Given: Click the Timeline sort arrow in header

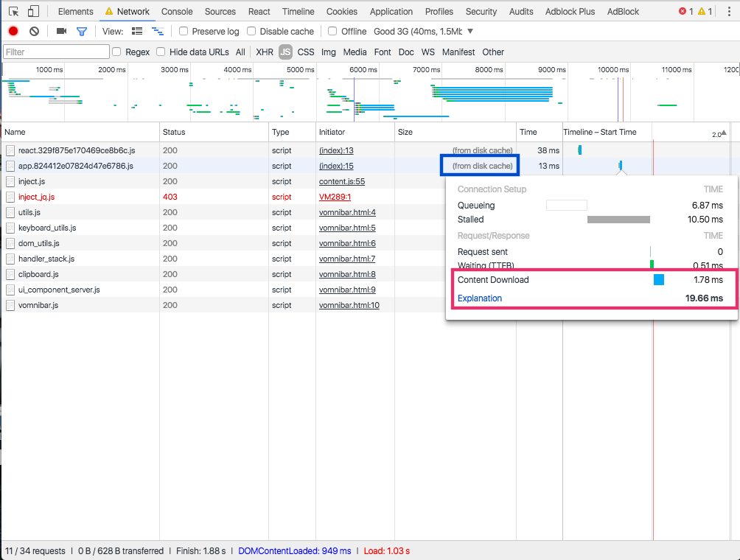Looking at the screenshot, I should click(723, 133).
